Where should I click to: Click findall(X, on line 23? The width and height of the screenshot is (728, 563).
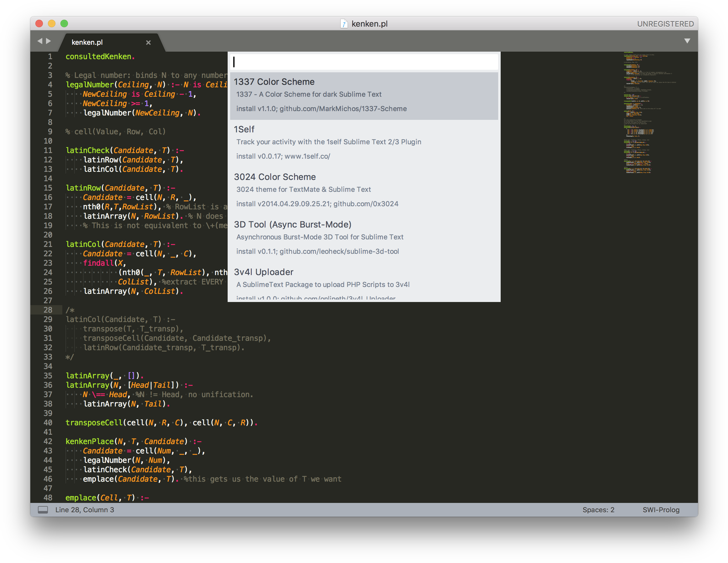[104, 263]
